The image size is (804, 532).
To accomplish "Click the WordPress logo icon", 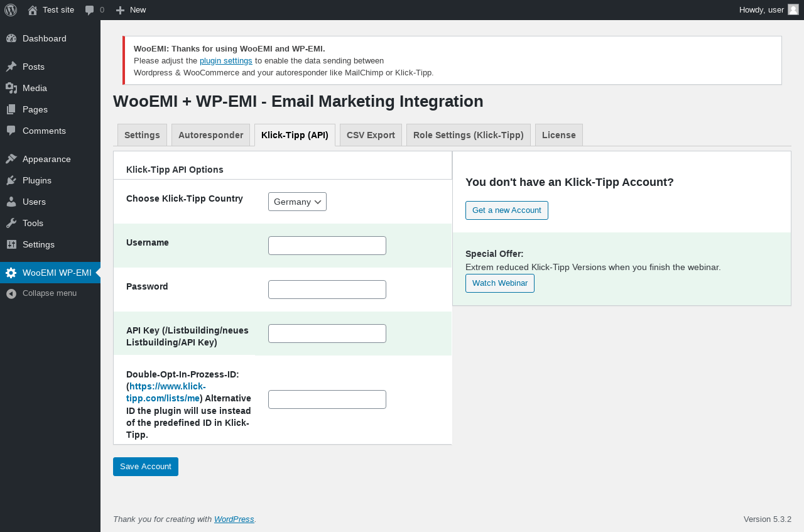I will point(11,10).
